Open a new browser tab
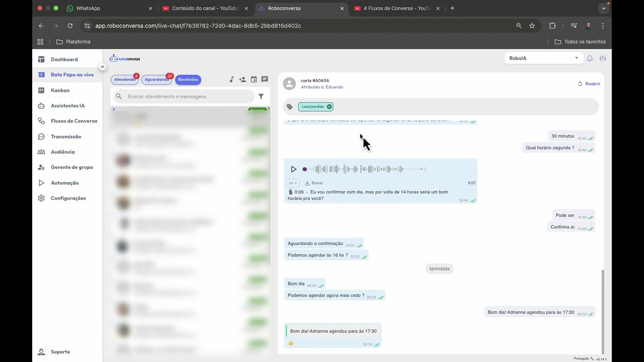Viewport: 644px width, 362px height. click(x=452, y=9)
